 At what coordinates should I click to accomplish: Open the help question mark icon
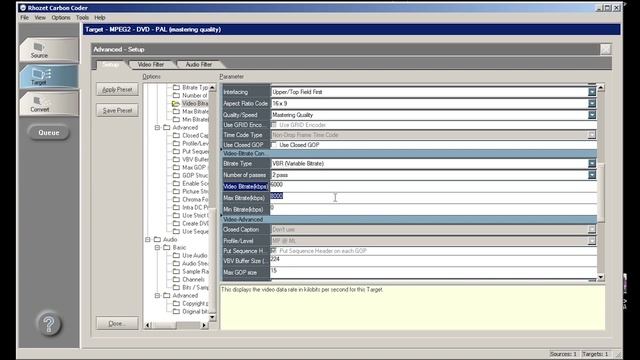click(x=49, y=324)
